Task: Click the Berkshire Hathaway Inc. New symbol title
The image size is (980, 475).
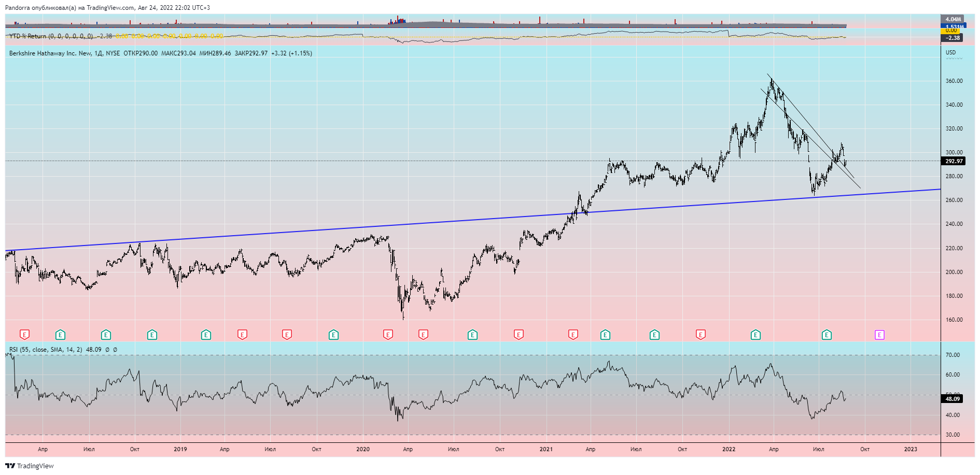Action: click(x=50, y=53)
